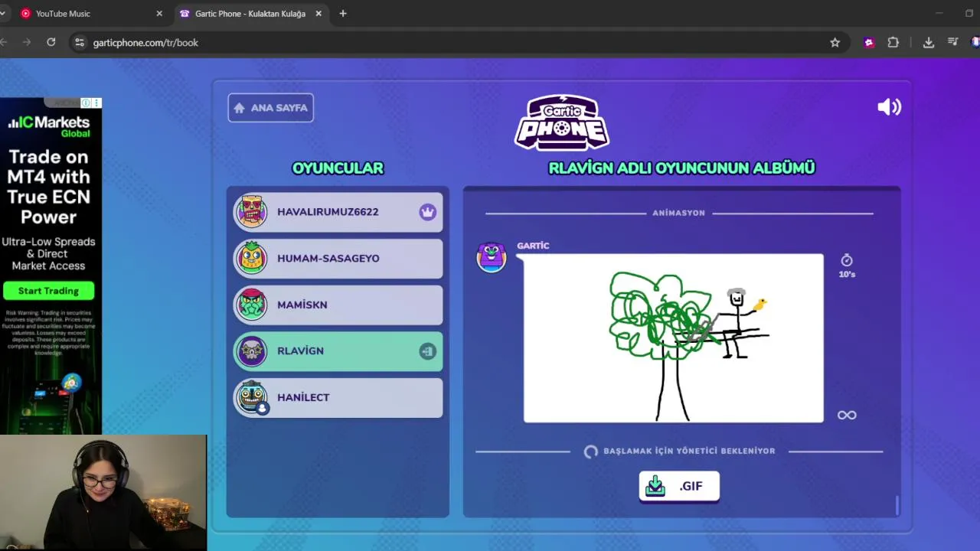This screenshot has width=980, height=551.
Task: Click the Gartic Phone logo
Action: pos(562,122)
